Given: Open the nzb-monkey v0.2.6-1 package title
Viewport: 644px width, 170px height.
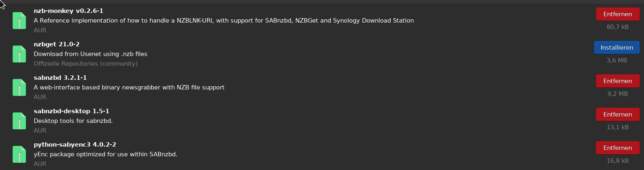Looking at the screenshot, I should [68, 11].
